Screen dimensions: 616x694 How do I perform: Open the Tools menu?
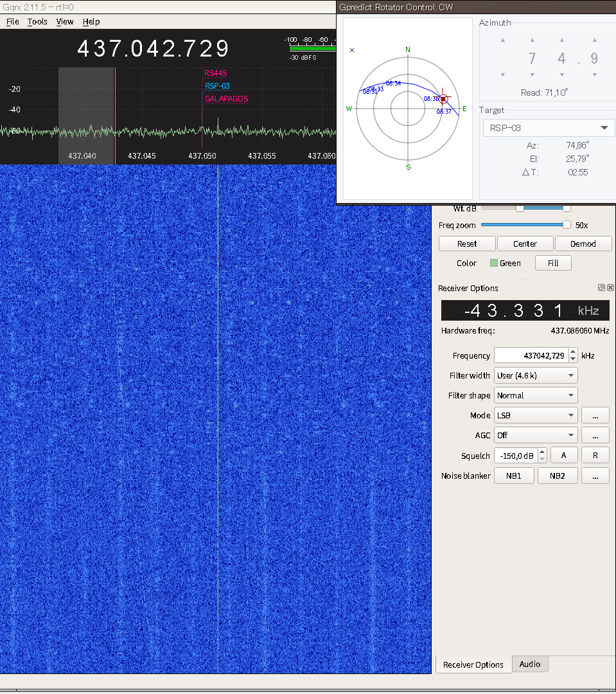tap(37, 21)
